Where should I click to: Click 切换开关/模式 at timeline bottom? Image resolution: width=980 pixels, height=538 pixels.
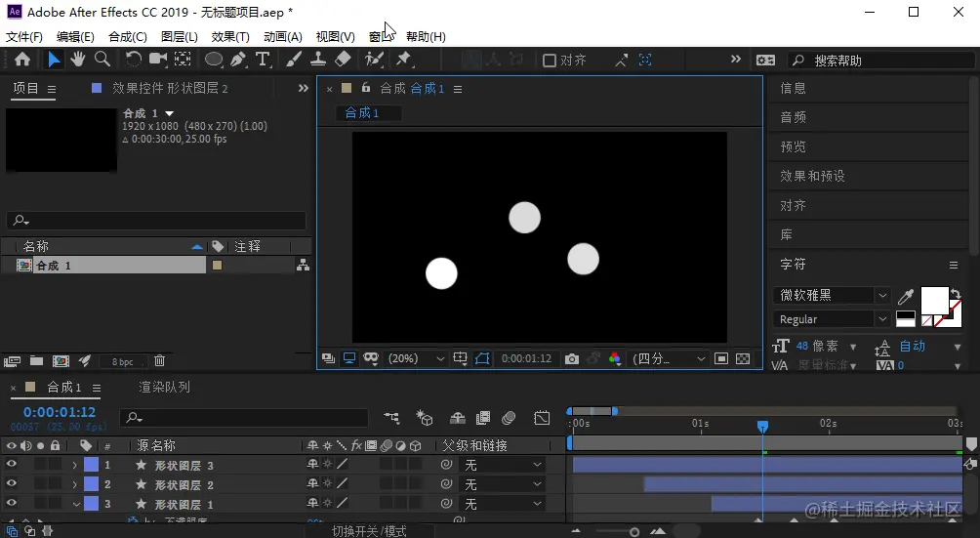point(369,531)
